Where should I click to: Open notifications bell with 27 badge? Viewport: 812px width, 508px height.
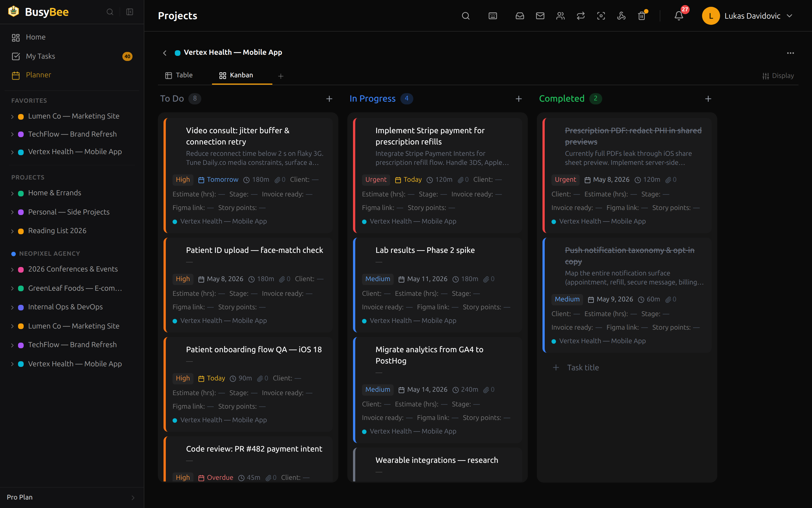[x=679, y=16]
